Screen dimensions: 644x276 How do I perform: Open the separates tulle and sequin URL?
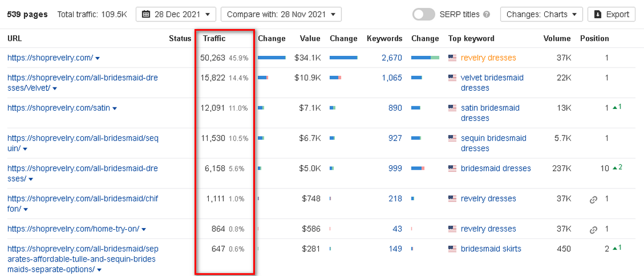pyautogui.click(x=83, y=259)
